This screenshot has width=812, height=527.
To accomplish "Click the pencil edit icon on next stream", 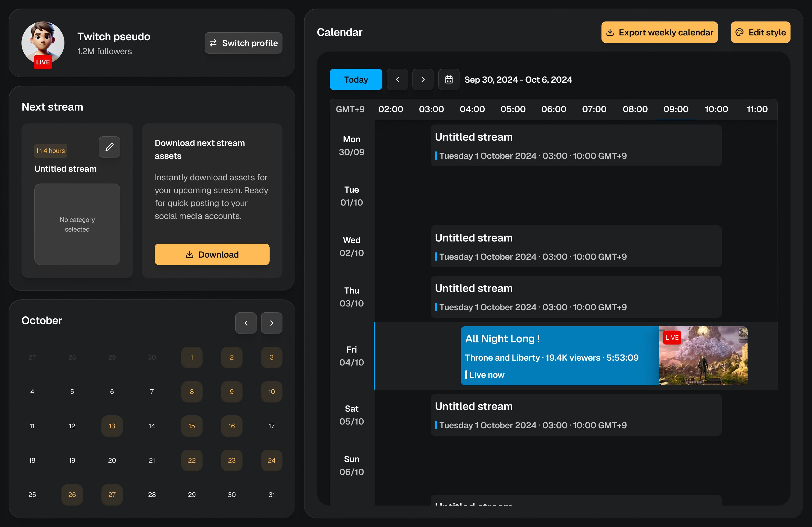I will [109, 147].
